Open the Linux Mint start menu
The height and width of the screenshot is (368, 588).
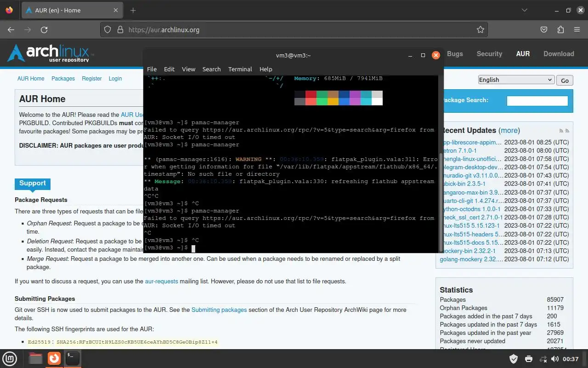[10, 358]
